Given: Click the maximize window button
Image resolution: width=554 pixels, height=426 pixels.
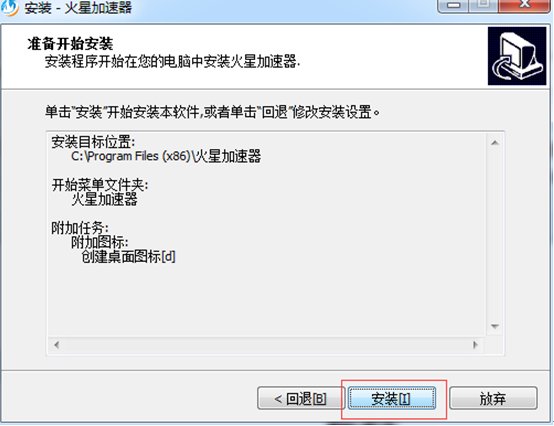Looking at the screenshot, I should 484,5.
